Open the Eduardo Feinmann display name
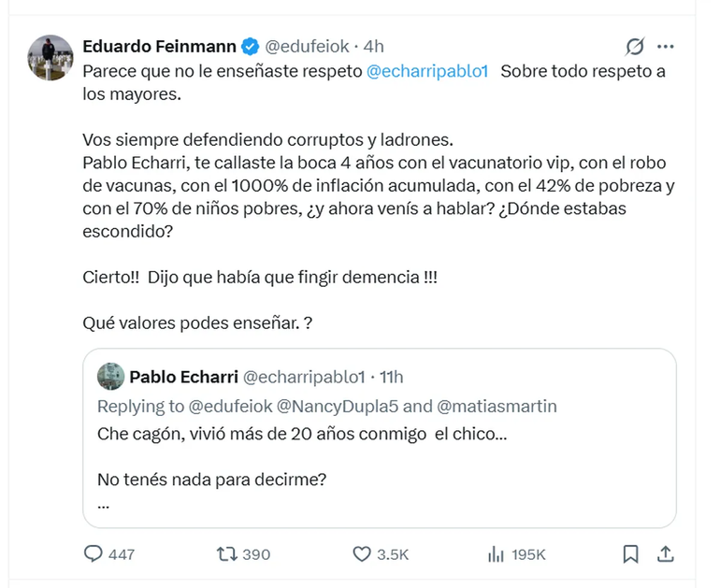This screenshot has height=588, width=720. point(159,46)
